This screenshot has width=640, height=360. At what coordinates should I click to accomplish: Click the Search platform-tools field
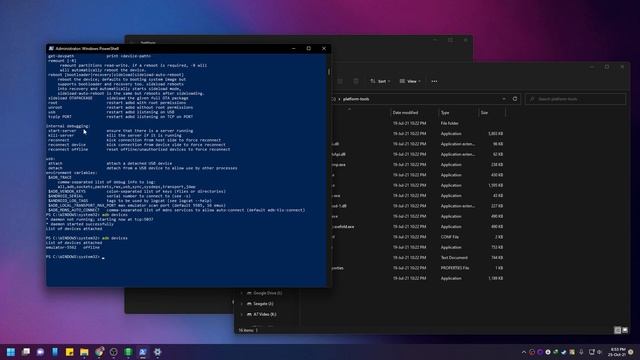click(576, 99)
